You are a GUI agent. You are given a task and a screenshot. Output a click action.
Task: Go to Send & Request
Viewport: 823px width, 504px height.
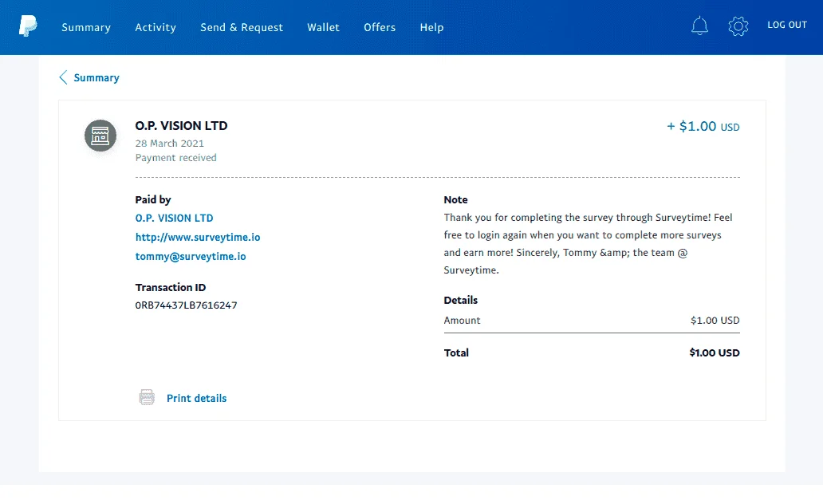242,27
